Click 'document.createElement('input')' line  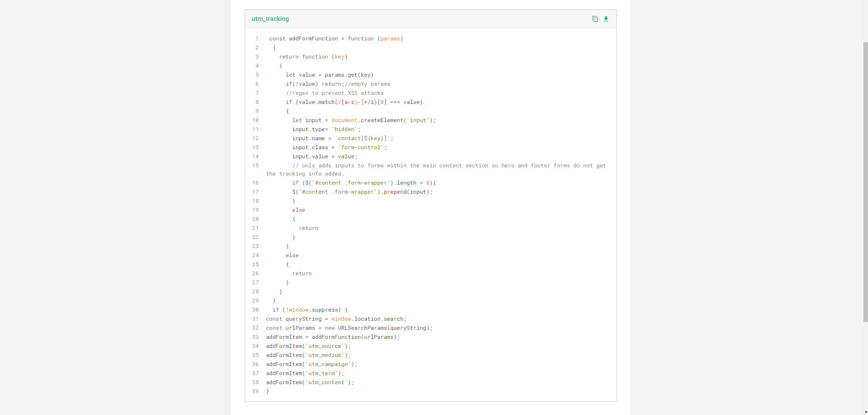pos(364,120)
